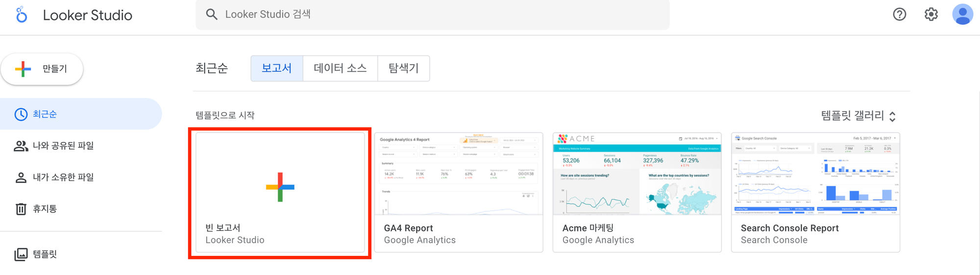Open the Acme 마케팅 template thumbnail

(637, 174)
